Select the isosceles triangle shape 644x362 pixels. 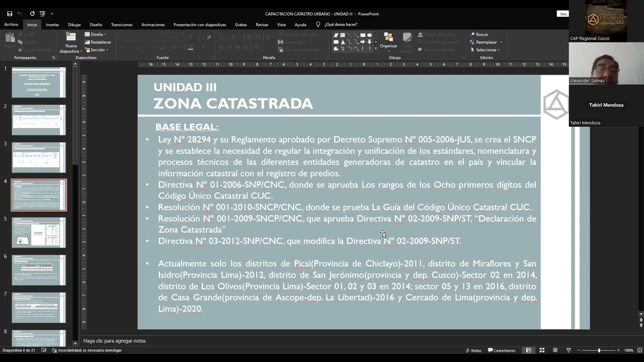(343, 42)
